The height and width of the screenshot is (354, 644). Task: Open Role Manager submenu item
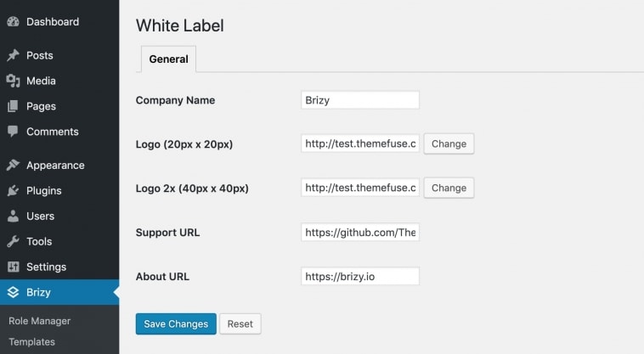[39, 321]
